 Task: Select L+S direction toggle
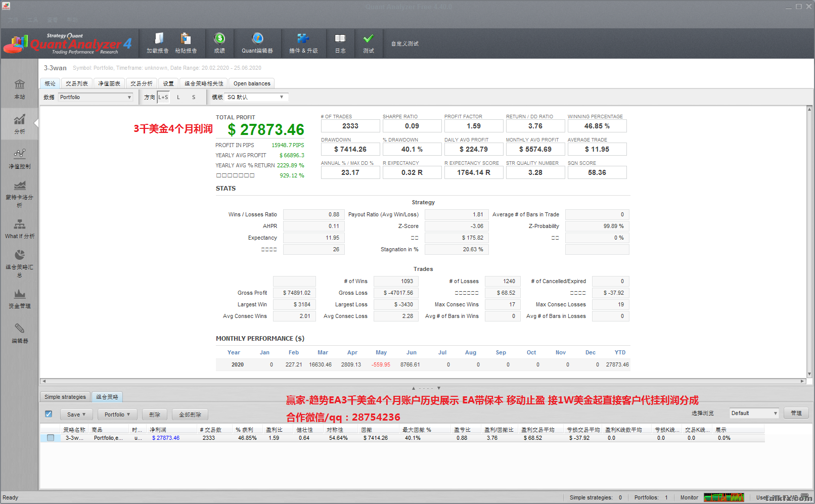point(163,97)
